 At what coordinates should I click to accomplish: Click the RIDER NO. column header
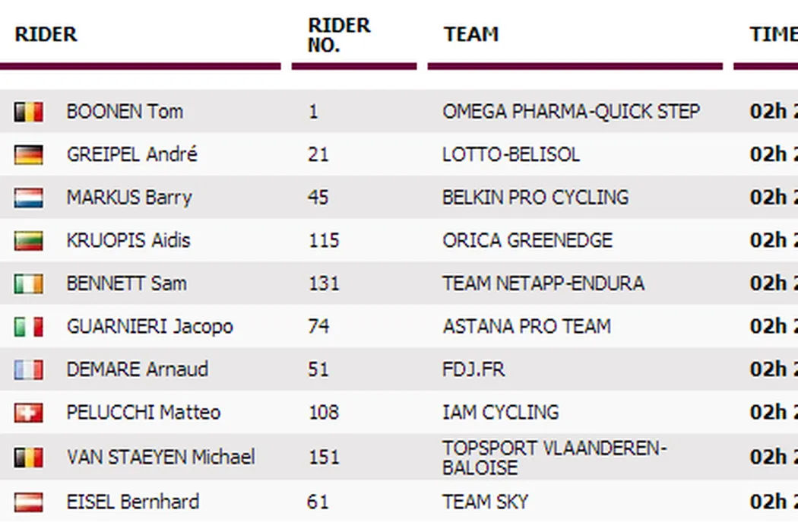tap(339, 35)
